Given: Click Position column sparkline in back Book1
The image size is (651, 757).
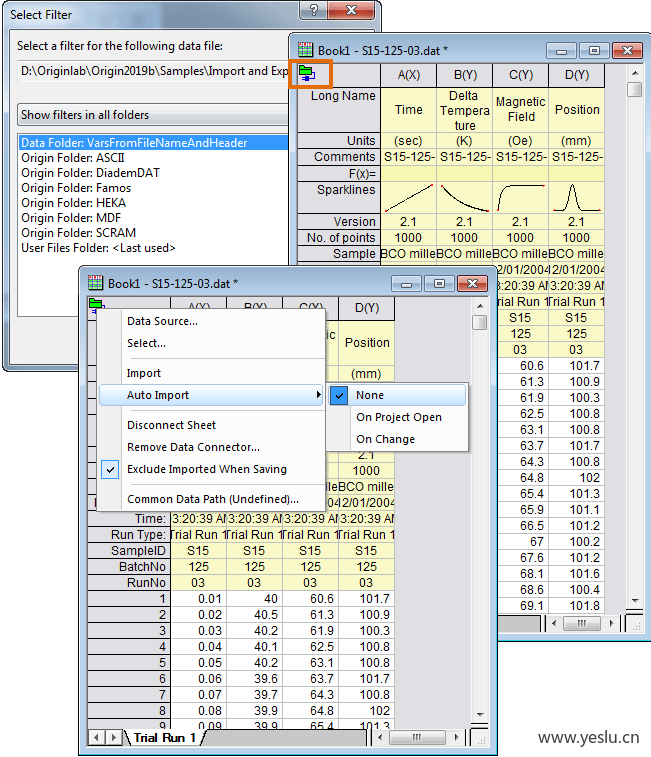Looking at the screenshot, I should pos(576,197).
